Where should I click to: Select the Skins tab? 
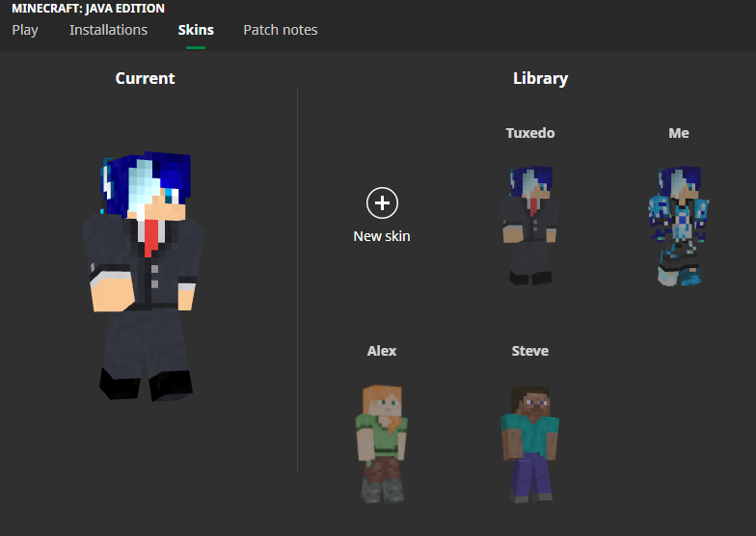196,30
